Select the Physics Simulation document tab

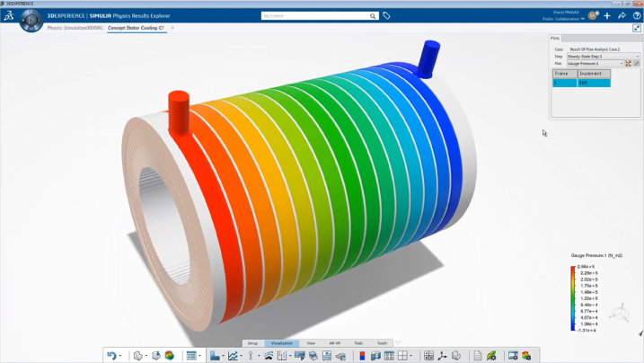[76, 28]
